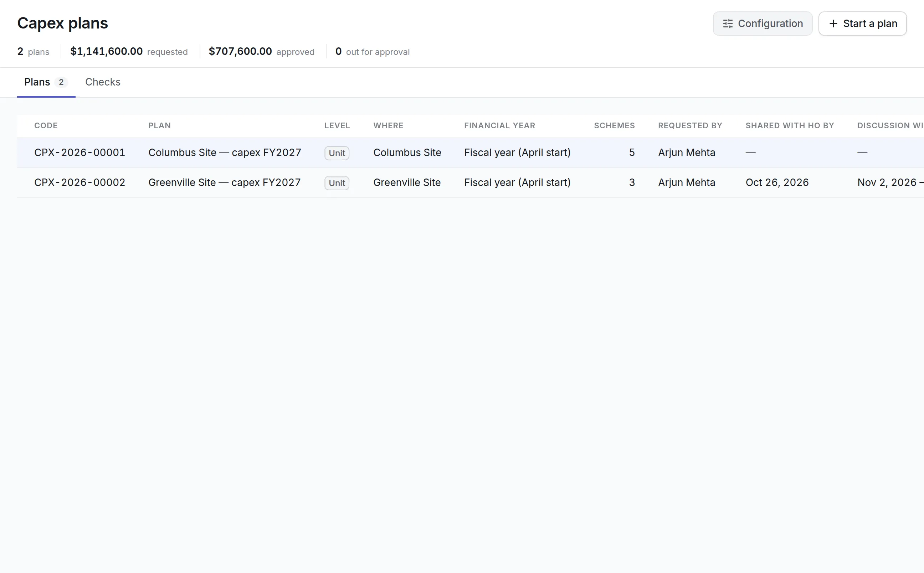The width and height of the screenshot is (924, 573).
Task: Click the plus icon on Start a plan
Action: tap(833, 24)
